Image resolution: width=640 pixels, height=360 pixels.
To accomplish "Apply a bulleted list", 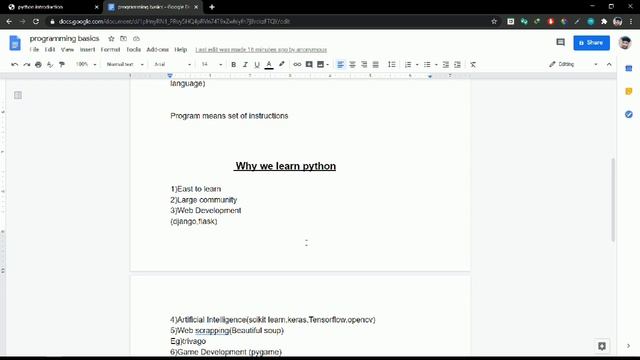I will tap(427, 64).
